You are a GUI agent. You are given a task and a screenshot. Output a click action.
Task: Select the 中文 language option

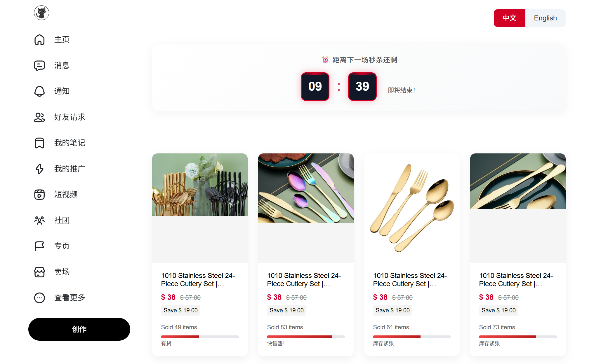coord(509,18)
